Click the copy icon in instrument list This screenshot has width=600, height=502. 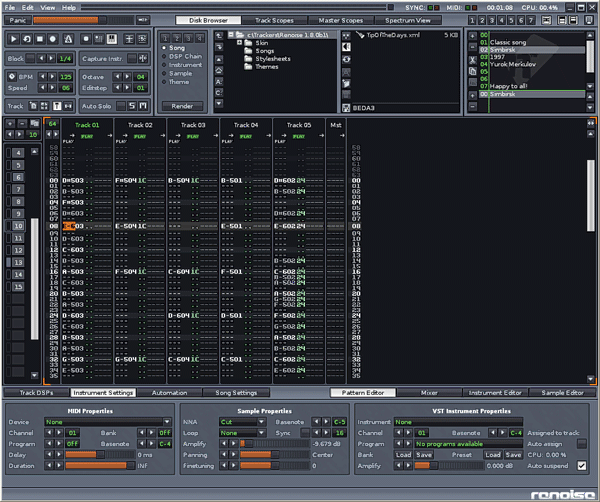[473, 71]
